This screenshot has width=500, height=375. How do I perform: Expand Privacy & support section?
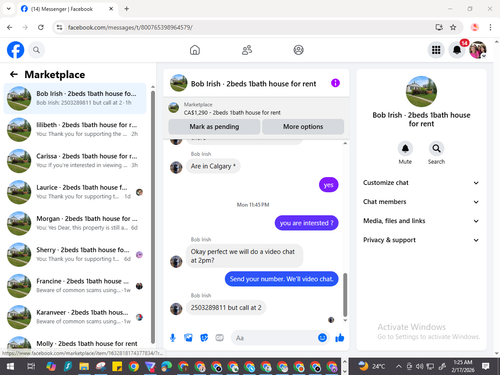[x=421, y=240]
